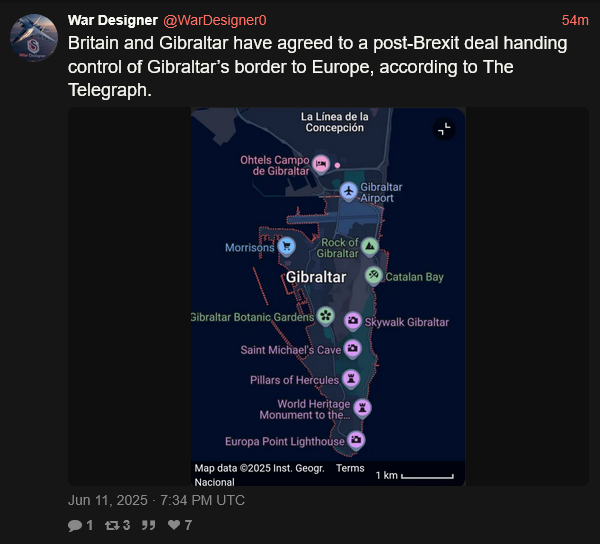Select the Catalan Bay beach marker
600x544 pixels.
[x=373, y=275]
